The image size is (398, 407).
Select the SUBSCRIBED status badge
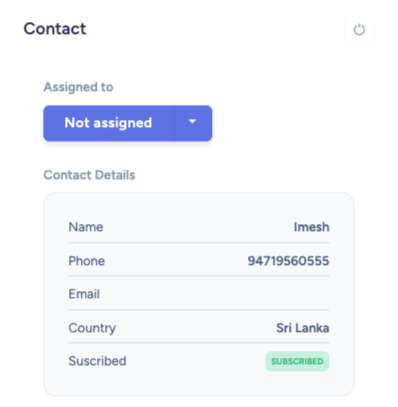[x=297, y=361]
